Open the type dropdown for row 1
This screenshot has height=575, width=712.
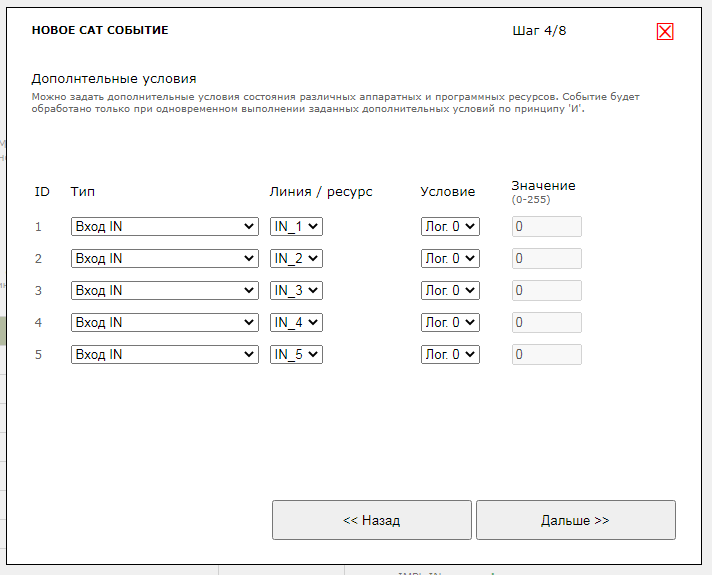point(164,227)
